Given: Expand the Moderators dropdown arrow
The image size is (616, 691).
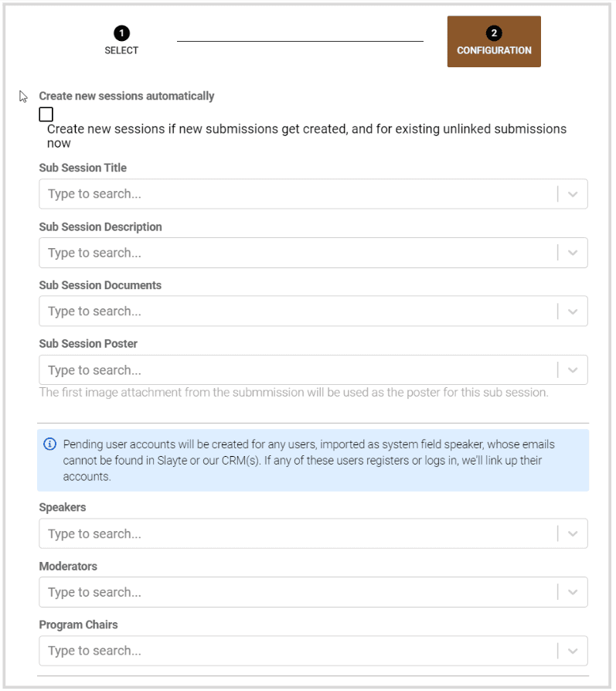Looking at the screenshot, I should 573,593.
